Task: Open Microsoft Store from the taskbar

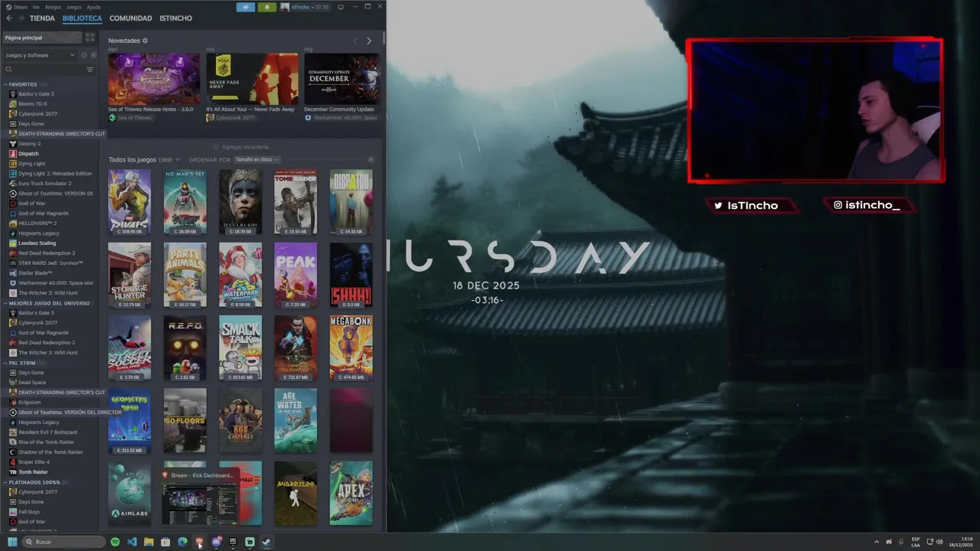Action: tap(165, 542)
